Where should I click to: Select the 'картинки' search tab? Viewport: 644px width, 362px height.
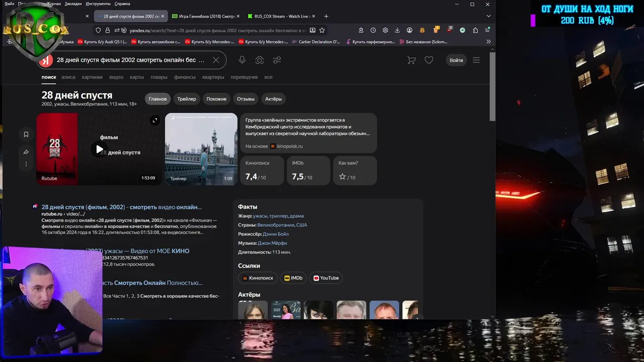pyautogui.click(x=92, y=77)
